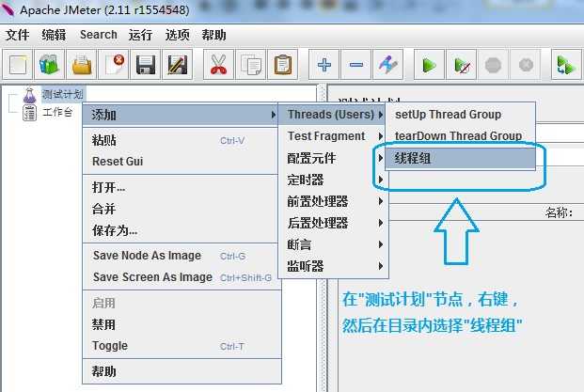Image resolution: width=584 pixels, height=392 pixels.
Task: Open the 文件 menu
Action: [17, 35]
